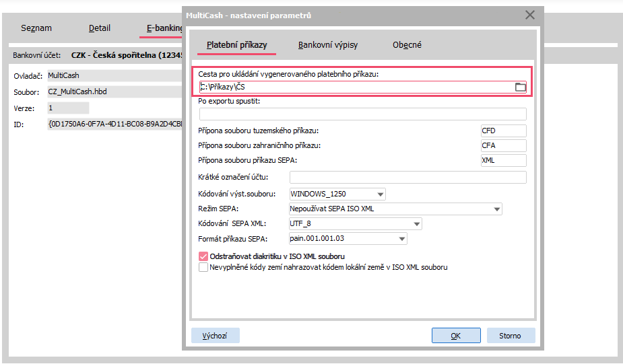
Task: Edit domestic order file extension CFD
Action: [503, 131]
